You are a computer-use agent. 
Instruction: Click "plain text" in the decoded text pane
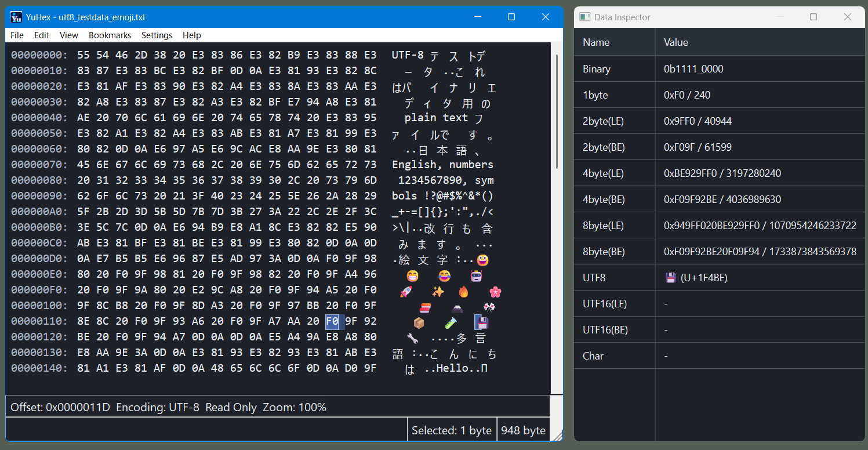[437, 118]
